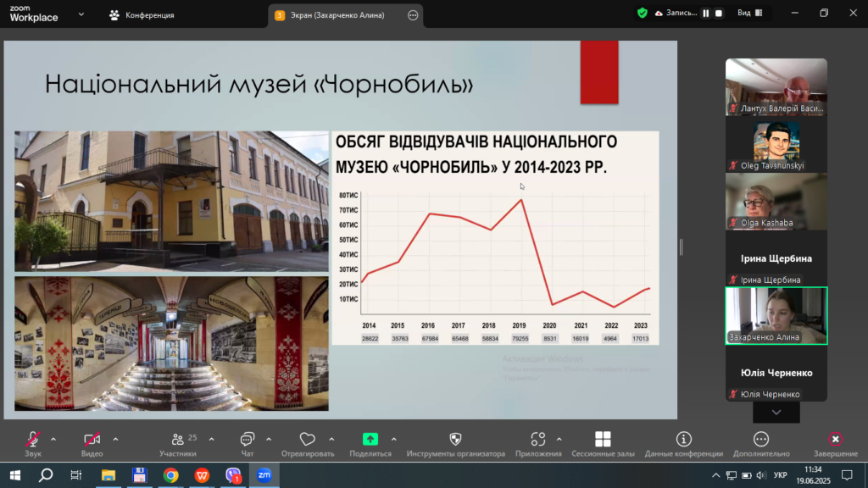The height and width of the screenshot is (488, 868).
Task: Select Olga Kashaba video thumbnail
Action: coord(776,202)
